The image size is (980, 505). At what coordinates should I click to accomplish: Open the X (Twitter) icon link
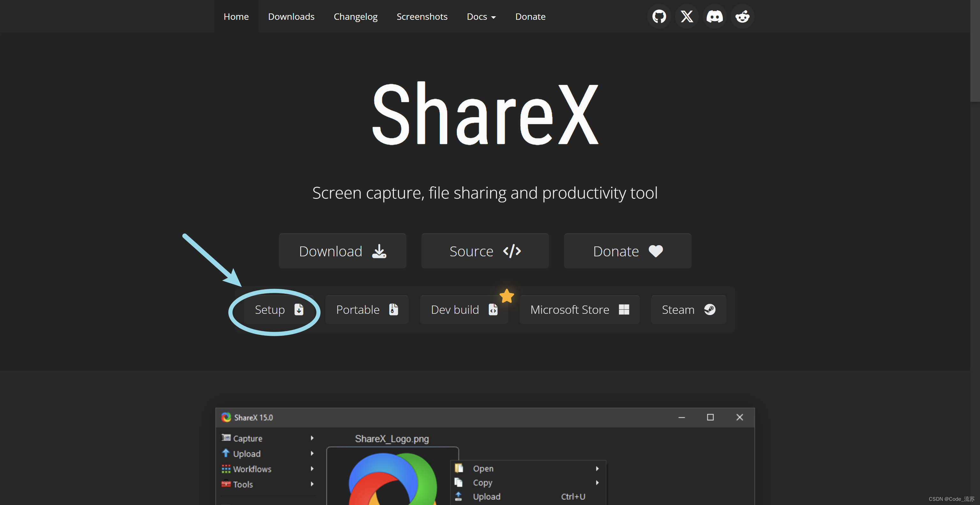pos(687,16)
